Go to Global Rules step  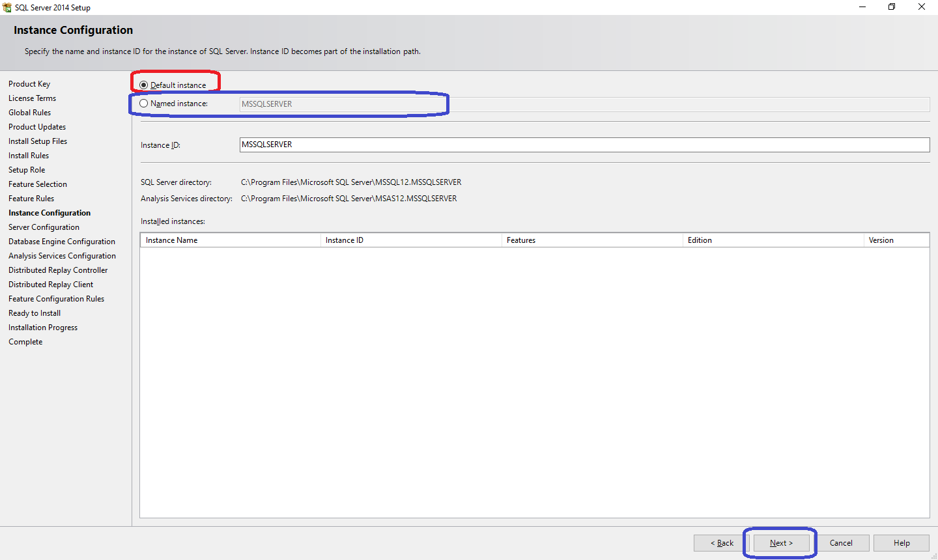(29, 113)
